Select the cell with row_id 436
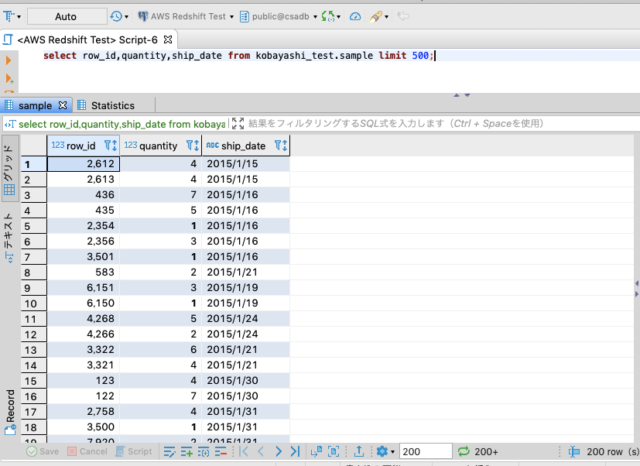Image resolution: width=640 pixels, height=466 pixels. click(83, 195)
